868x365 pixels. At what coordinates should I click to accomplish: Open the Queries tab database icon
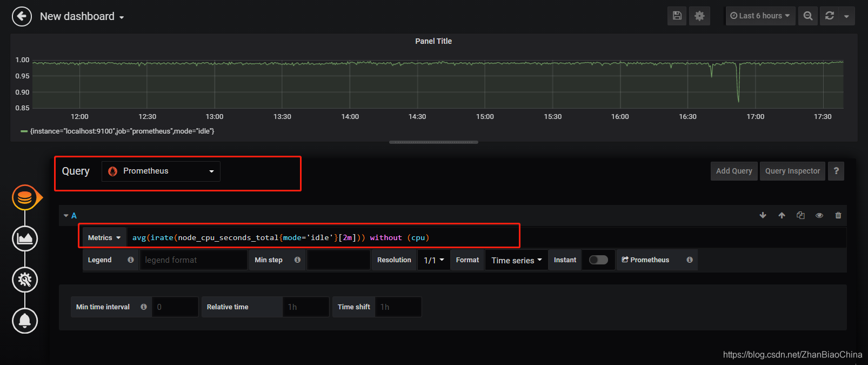25,197
